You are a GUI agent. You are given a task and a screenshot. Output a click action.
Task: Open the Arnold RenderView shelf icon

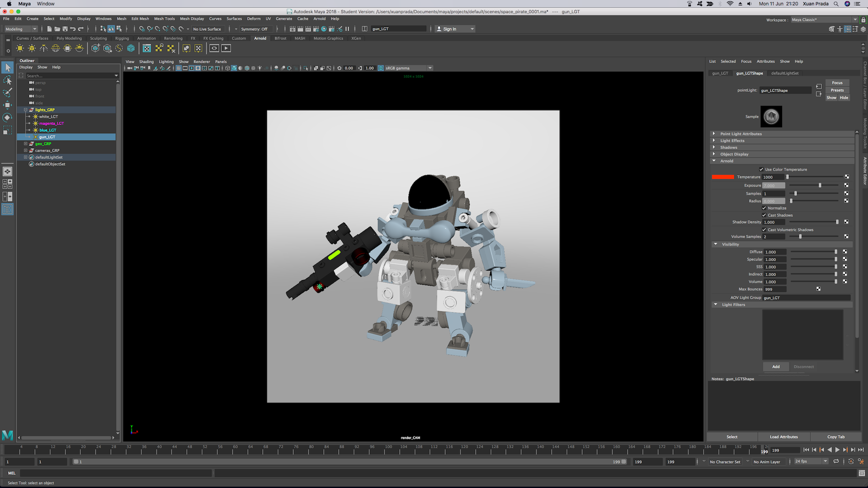pyautogui.click(x=214, y=48)
